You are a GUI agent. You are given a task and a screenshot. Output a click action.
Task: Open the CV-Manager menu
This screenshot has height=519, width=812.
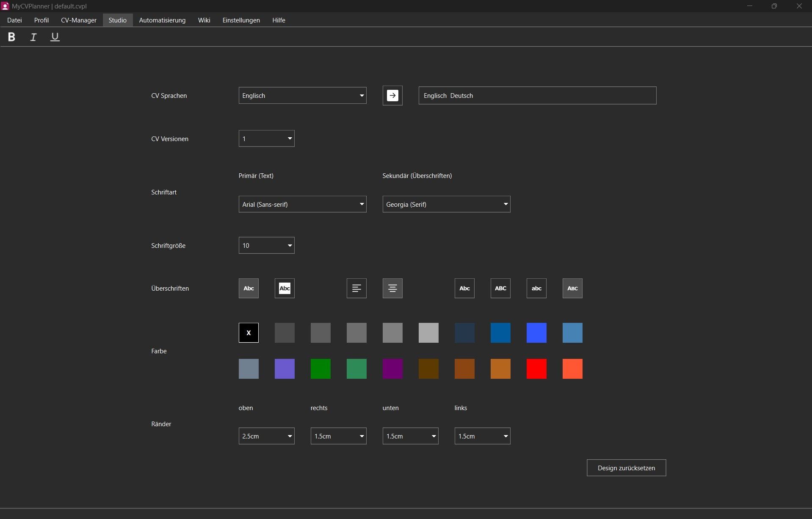click(x=79, y=20)
